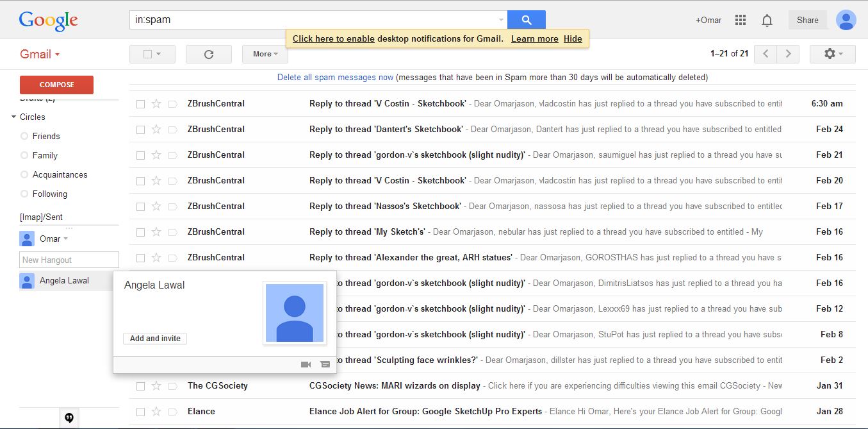The height and width of the screenshot is (429, 868).
Task: Star the Feb 21 gordon-v sketchbook message
Action: pyautogui.click(x=156, y=155)
